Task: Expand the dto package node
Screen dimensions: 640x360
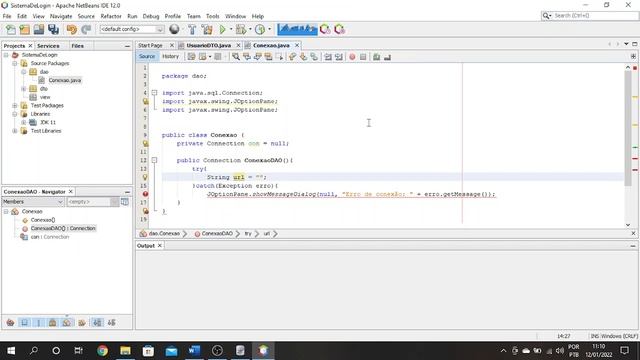Action: tap(24, 89)
